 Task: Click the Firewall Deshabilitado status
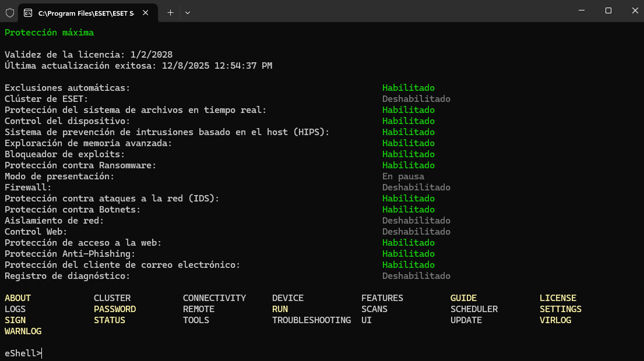coord(416,187)
